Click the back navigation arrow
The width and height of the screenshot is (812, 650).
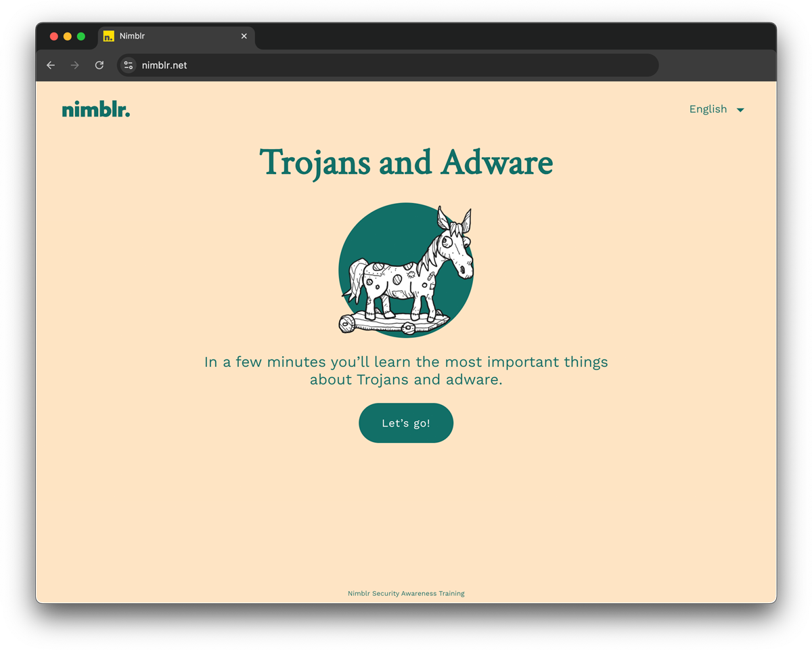click(51, 65)
